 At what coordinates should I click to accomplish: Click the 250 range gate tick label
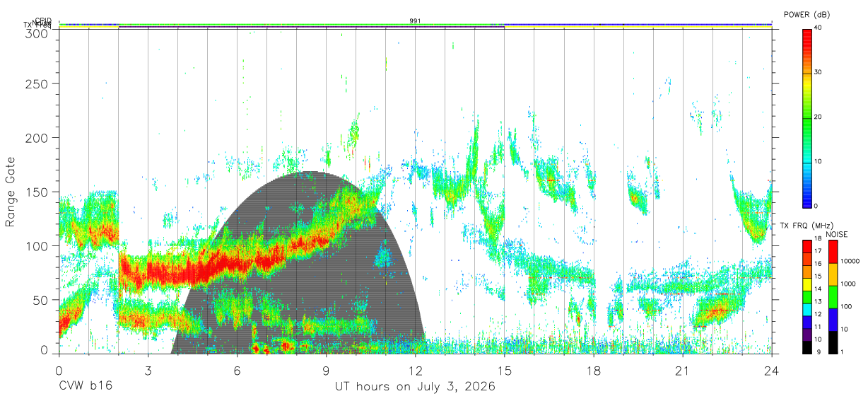click(37, 83)
